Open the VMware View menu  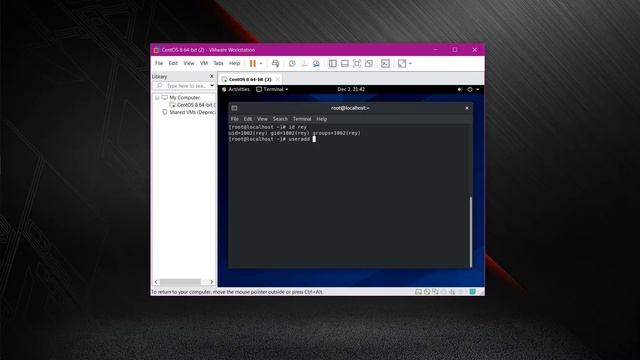[x=189, y=63]
